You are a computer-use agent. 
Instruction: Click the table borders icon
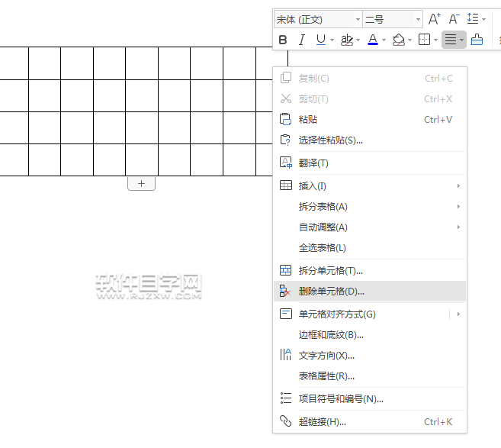click(x=425, y=40)
